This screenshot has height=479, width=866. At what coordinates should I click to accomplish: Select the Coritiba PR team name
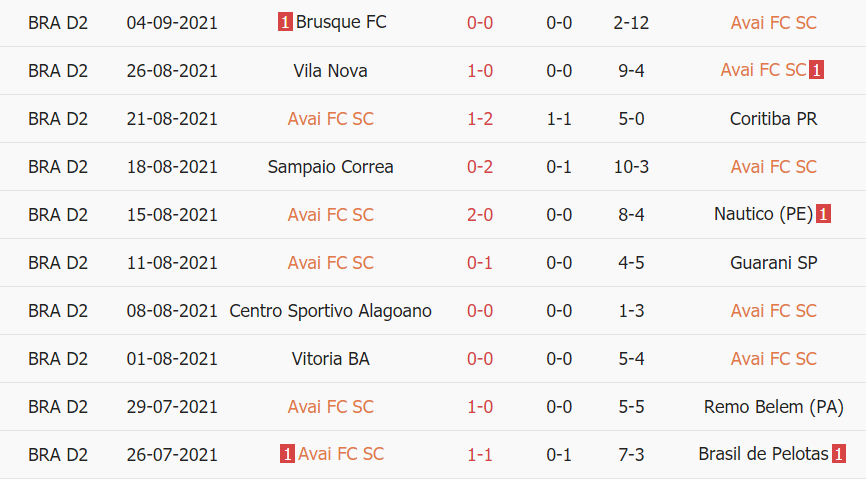(x=773, y=118)
